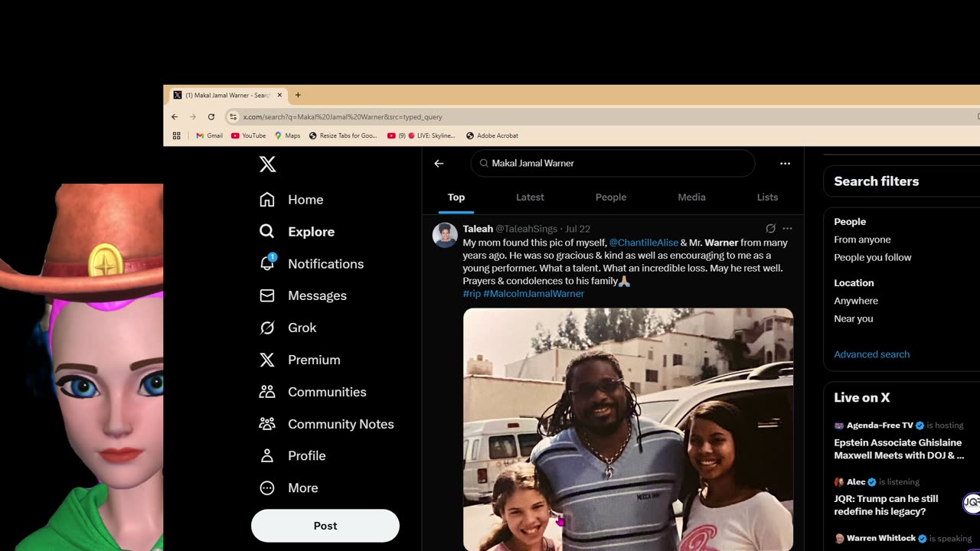Screen dimensions: 980x551
Task: Open the Maps bookmark
Action: pyautogui.click(x=287, y=135)
